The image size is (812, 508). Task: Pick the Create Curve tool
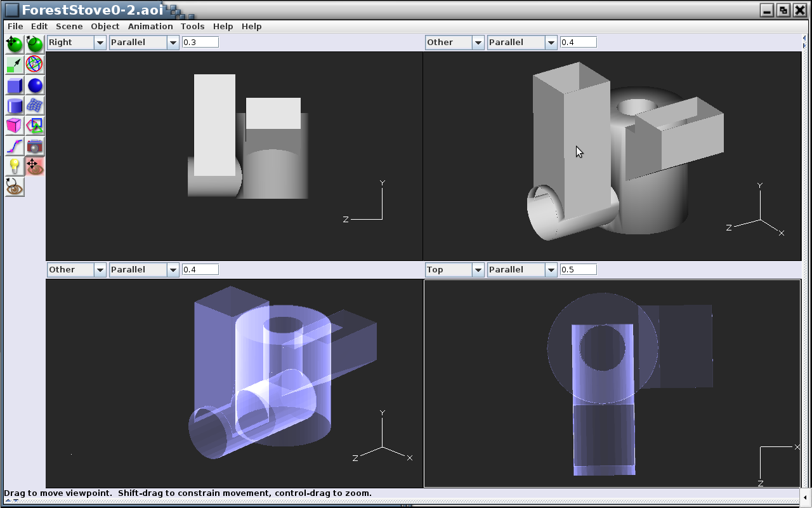tap(15, 146)
